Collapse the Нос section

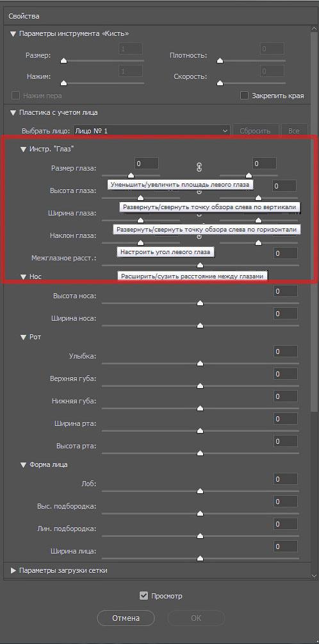point(23,277)
